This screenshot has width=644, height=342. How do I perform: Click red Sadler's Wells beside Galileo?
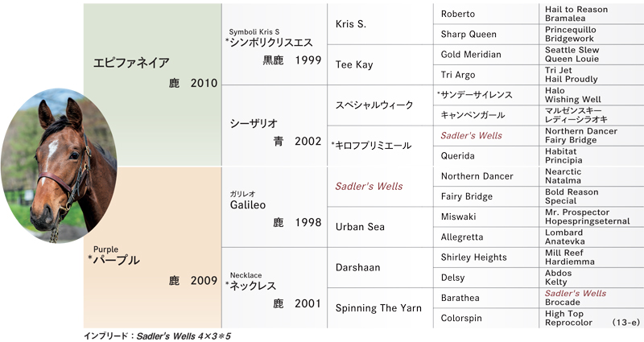[369, 187]
